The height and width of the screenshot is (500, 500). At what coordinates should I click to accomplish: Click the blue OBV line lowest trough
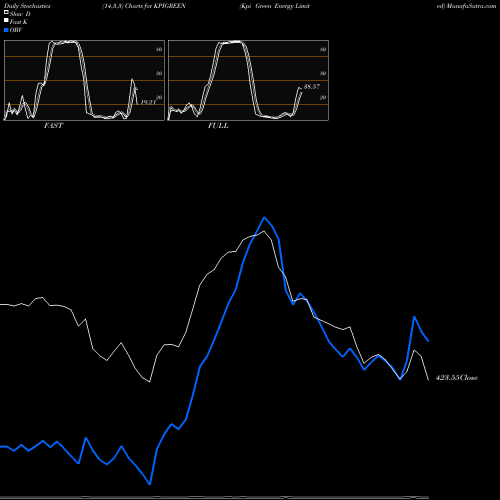[x=150, y=484]
